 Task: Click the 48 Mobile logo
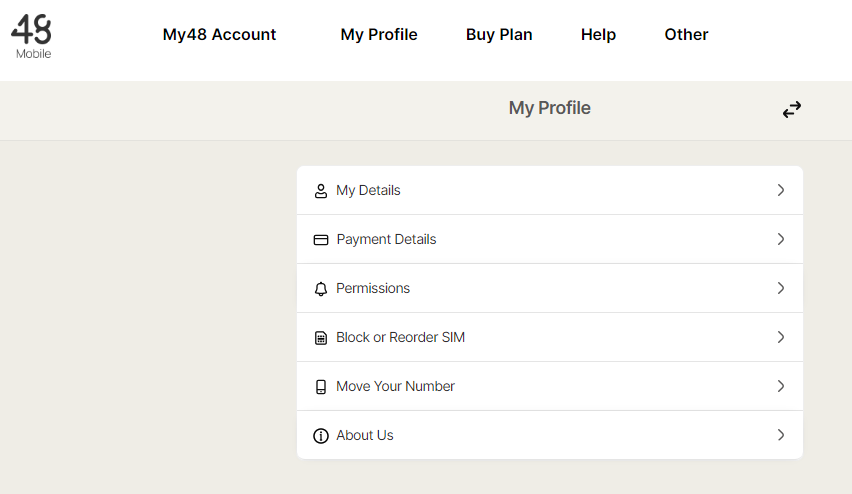click(32, 36)
